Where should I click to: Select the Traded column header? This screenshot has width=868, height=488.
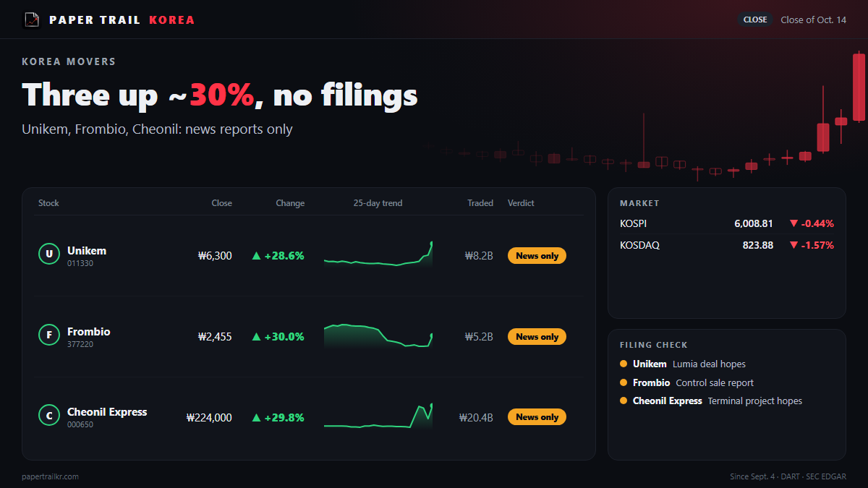480,203
